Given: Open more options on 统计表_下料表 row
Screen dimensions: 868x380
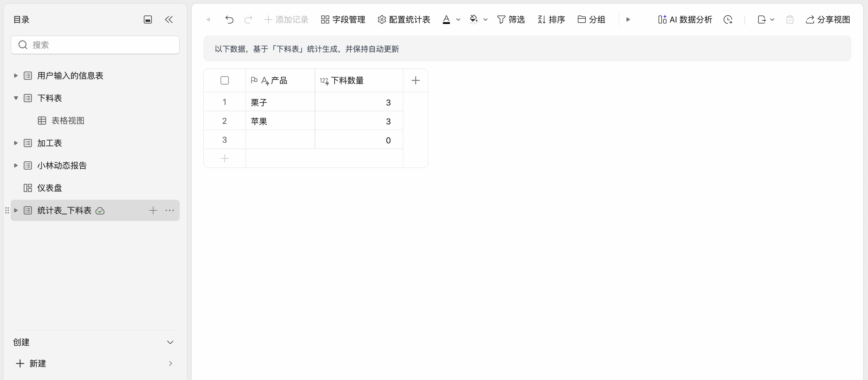Looking at the screenshot, I should [x=169, y=210].
